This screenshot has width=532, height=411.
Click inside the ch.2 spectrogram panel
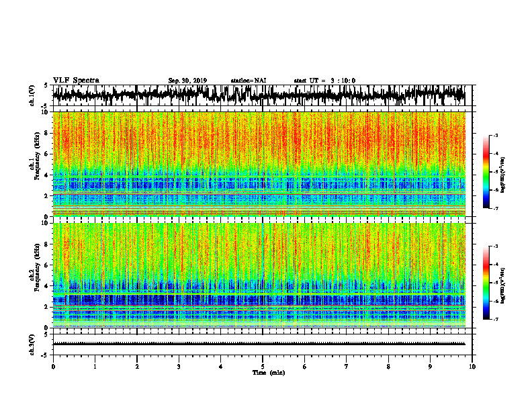click(x=259, y=275)
